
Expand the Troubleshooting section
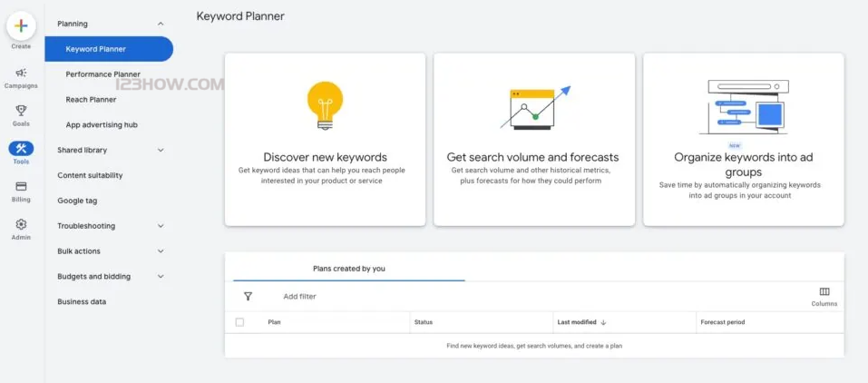coord(161,226)
